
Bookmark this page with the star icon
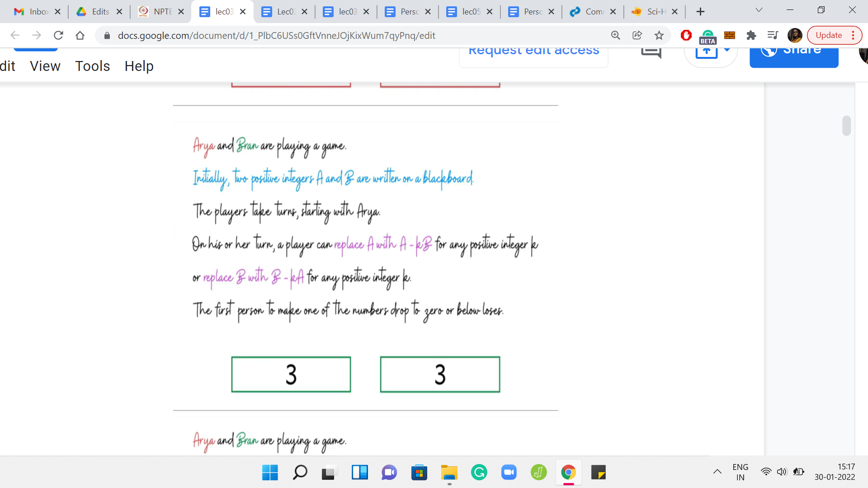[659, 35]
